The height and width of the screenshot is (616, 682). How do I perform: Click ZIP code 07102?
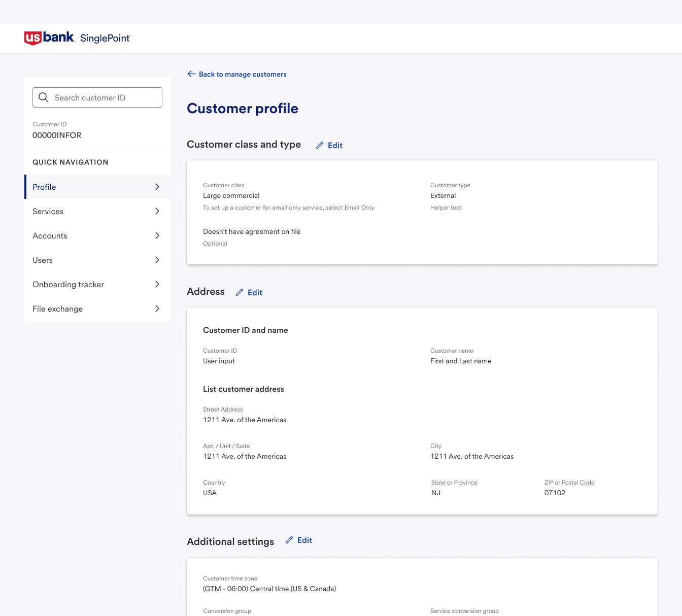(555, 493)
